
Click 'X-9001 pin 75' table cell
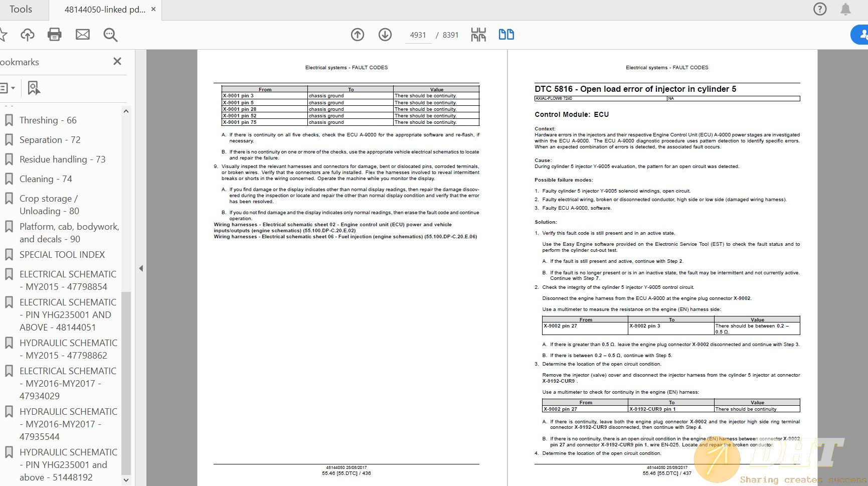pyautogui.click(x=265, y=122)
